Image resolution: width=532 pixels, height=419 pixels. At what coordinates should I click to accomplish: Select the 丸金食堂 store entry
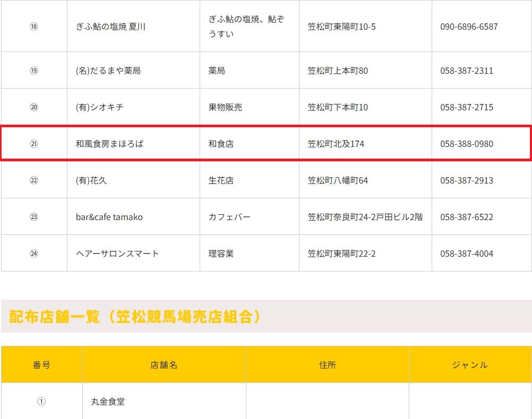[x=108, y=401]
